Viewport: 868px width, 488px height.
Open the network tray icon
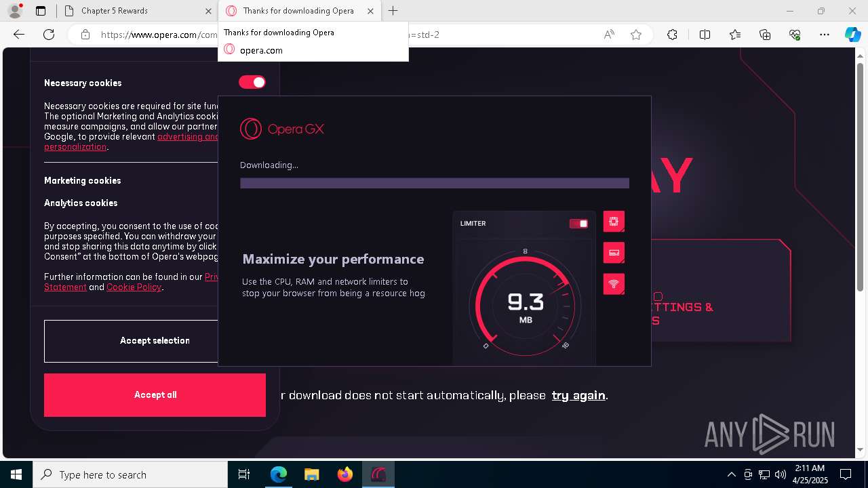coord(764,474)
